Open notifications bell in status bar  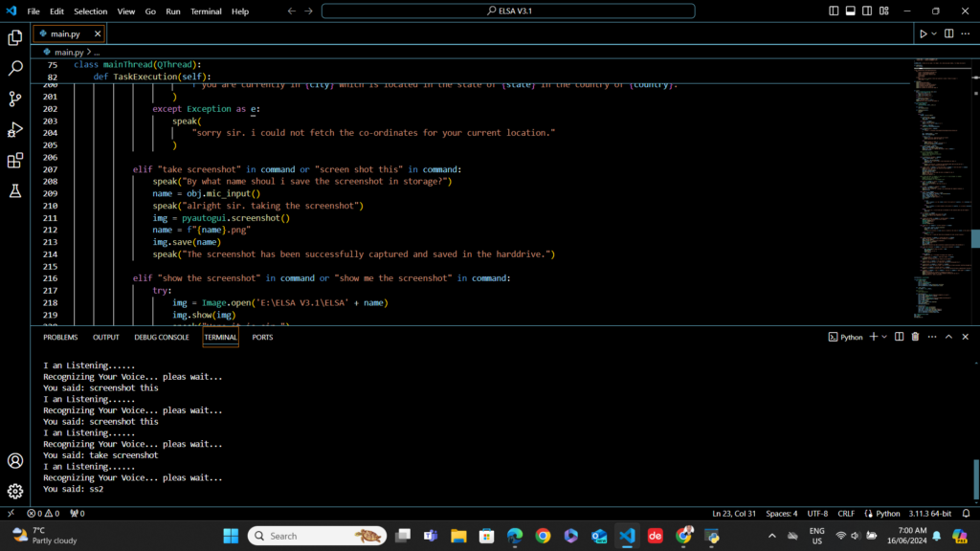(x=967, y=514)
